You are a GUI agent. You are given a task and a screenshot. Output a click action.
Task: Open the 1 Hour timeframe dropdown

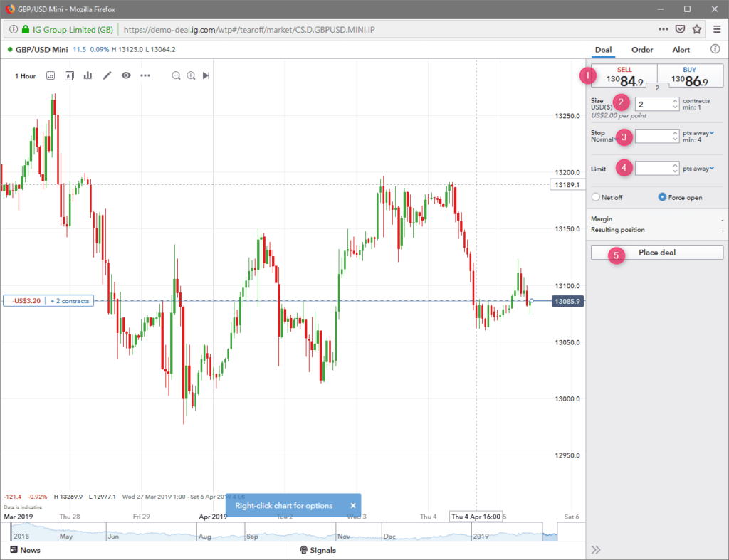pyautogui.click(x=26, y=76)
